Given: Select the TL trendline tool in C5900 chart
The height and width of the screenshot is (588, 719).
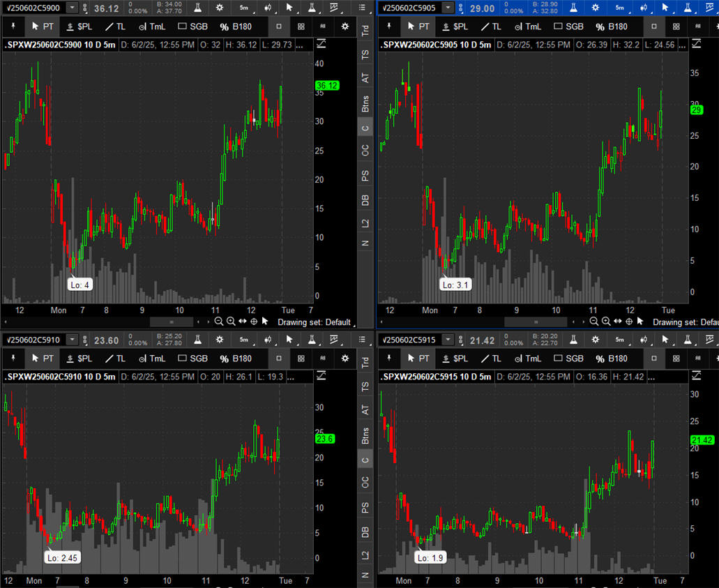Looking at the screenshot, I should [115, 27].
